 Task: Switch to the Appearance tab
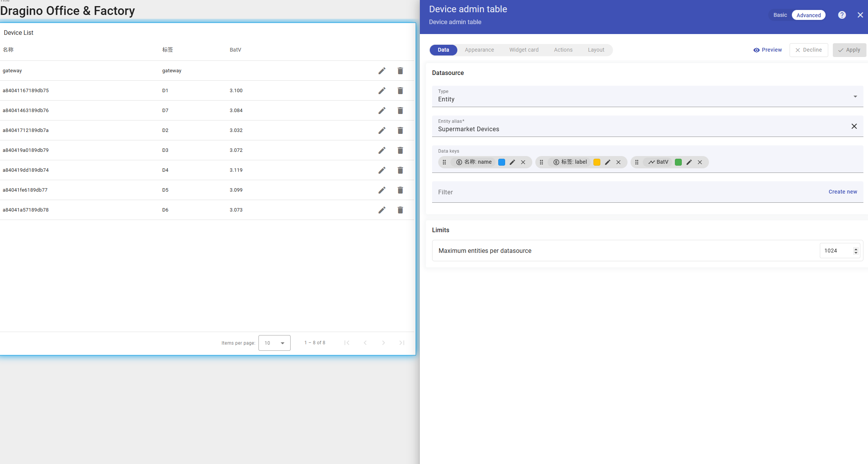(479, 50)
